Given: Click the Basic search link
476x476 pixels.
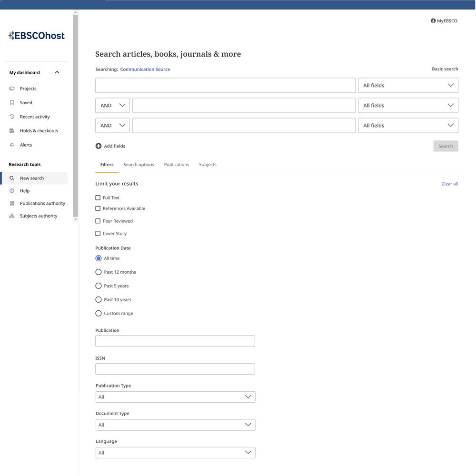Looking at the screenshot, I should [x=445, y=69].
